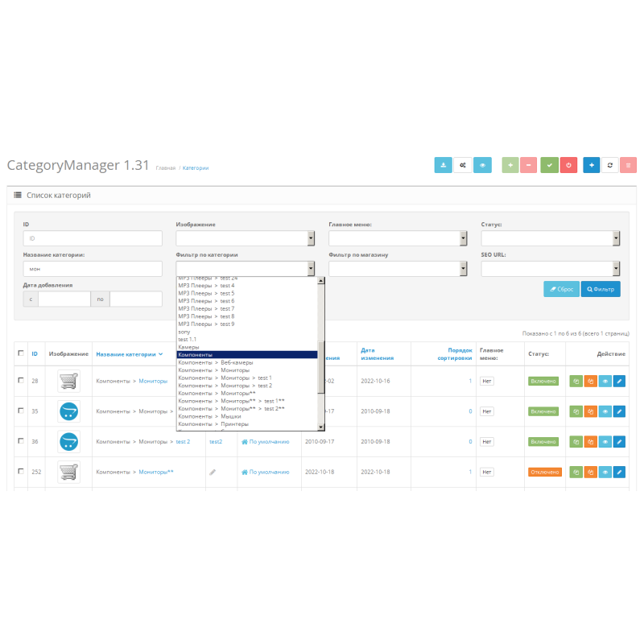Click blue pencil edit icon for row 28
The width and height of the screenshot is (644, 644).
point(618,381)
